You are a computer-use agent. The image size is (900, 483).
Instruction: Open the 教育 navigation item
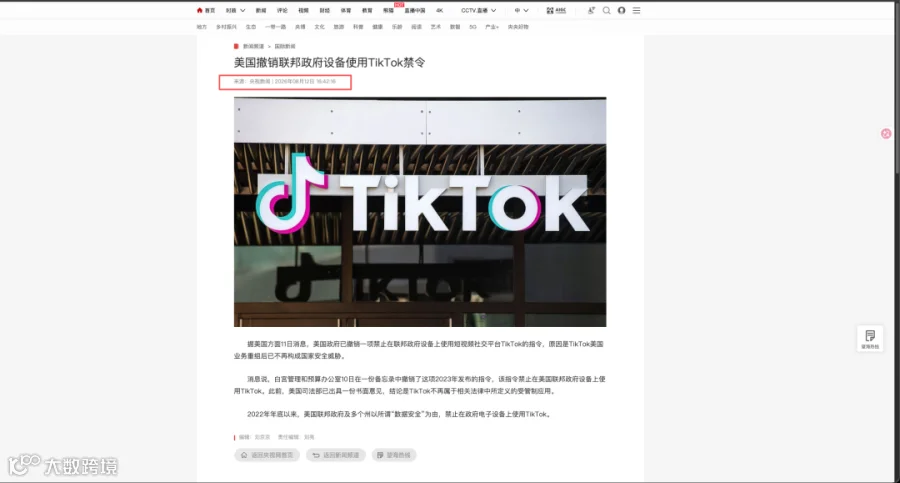pos(367,10)
